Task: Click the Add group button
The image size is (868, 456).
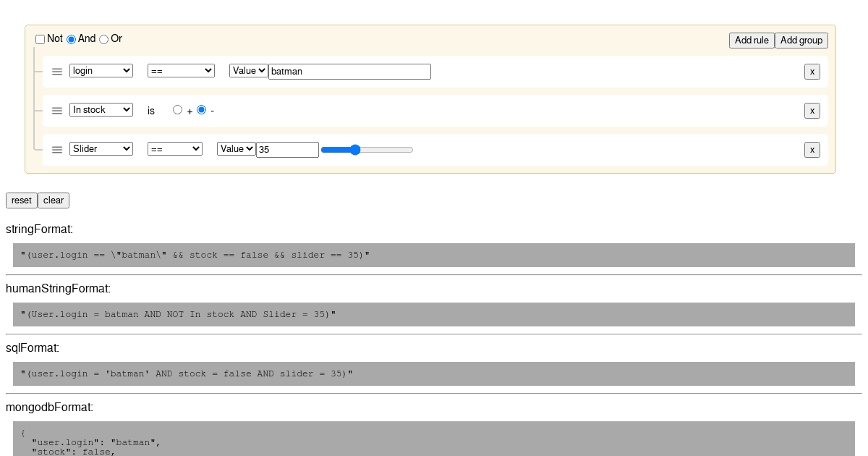Action: pos(801,41)
